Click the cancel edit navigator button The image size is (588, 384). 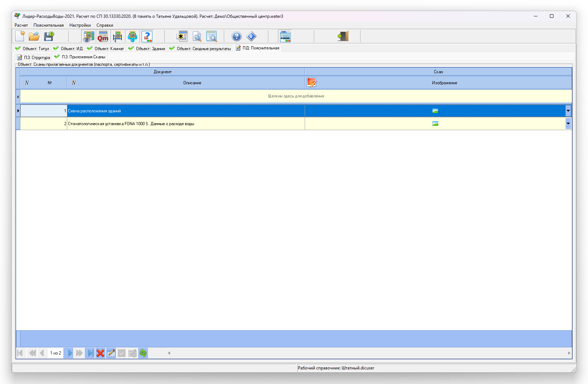132,353
